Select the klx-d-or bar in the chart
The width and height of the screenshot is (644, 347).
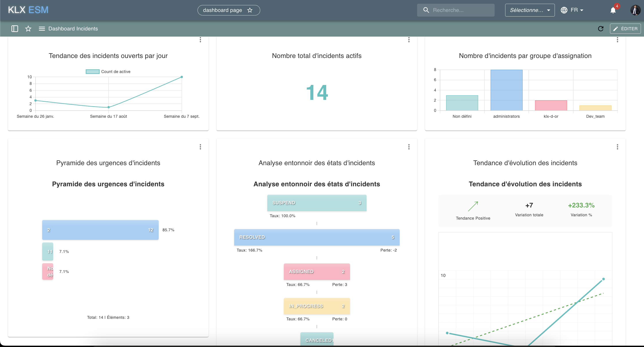tap(551, 105)
